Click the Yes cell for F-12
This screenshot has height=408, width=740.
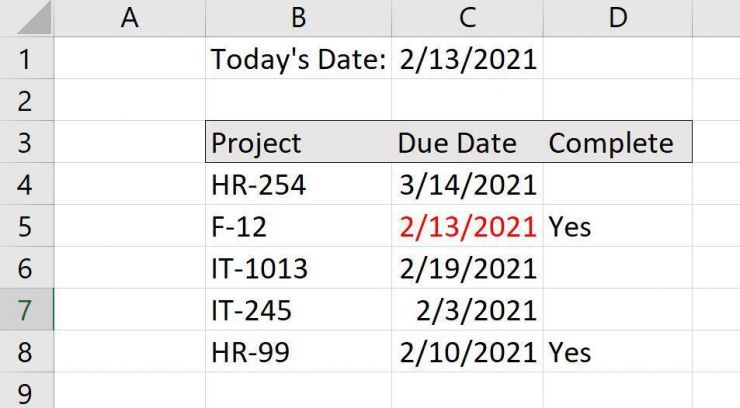[x=617, y=227]
